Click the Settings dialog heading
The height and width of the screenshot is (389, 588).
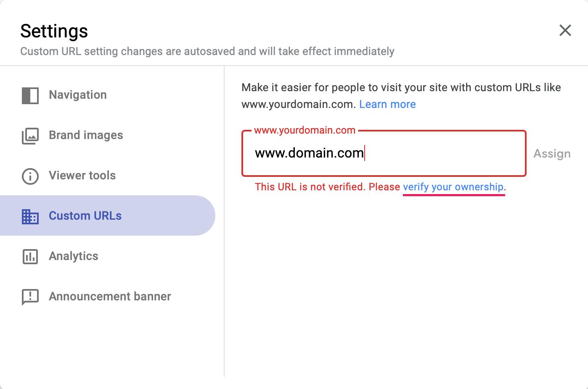pyautogui.click(x=54, y=31)
